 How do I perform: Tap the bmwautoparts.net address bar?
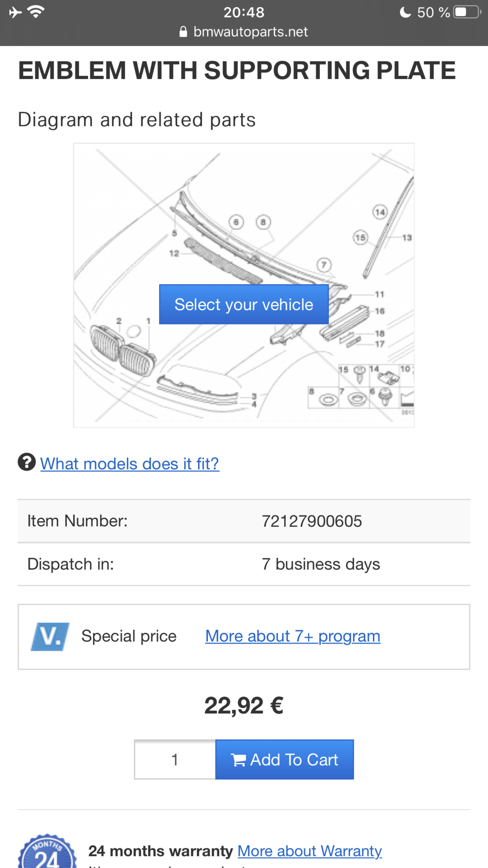[244, 32]
